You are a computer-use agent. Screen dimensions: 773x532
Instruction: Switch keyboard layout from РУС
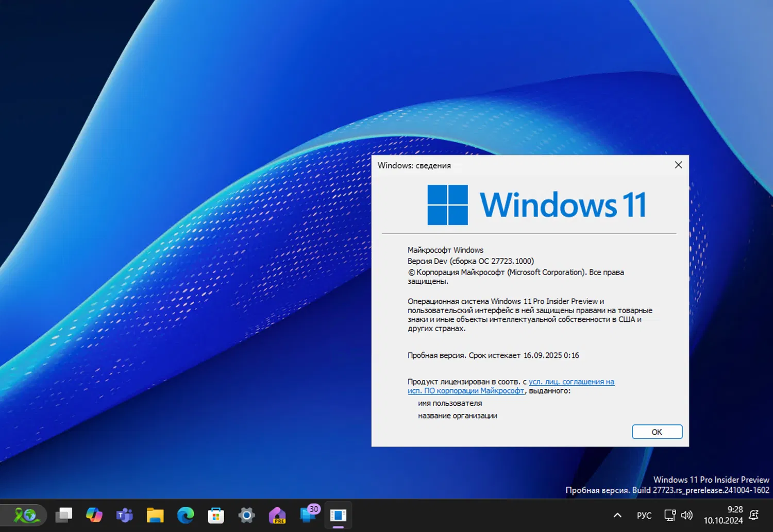tap(644, 515)
